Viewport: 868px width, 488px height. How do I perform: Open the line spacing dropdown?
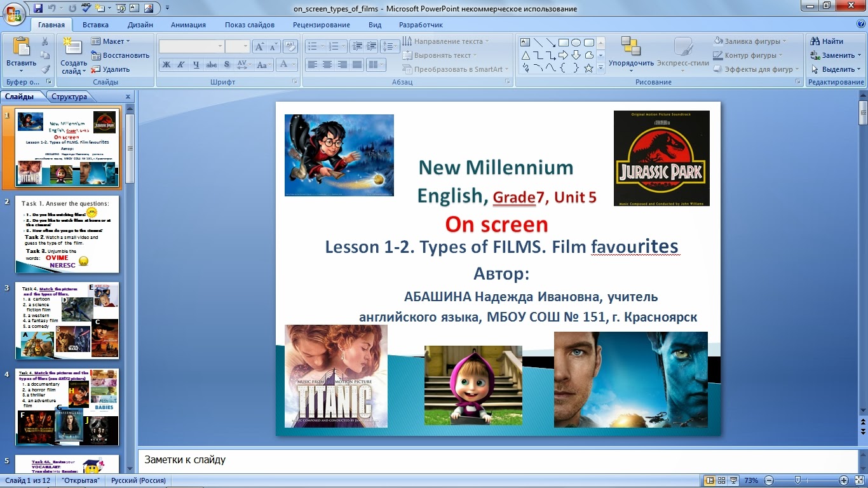pyautogui.click(x=390, y=46)
